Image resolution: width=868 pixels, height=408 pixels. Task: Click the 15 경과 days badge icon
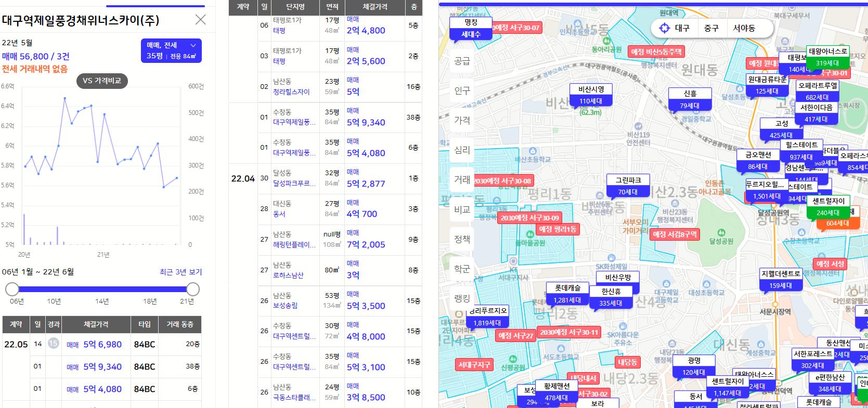coord(54,344)
